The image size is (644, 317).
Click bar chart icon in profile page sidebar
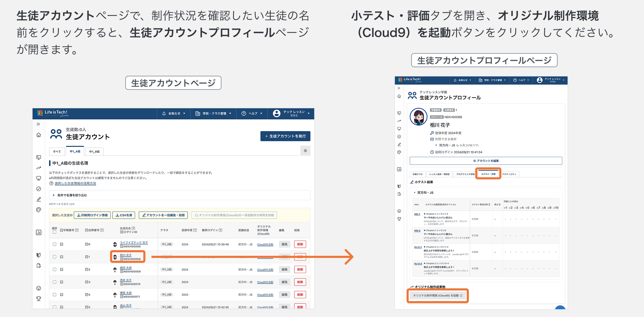pos(399,169)
